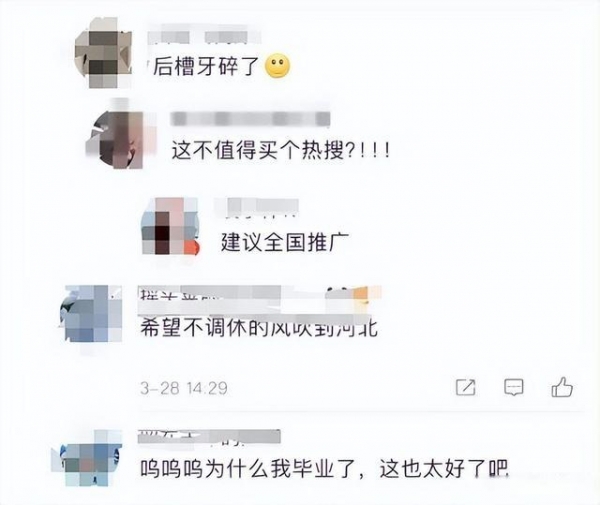
Task: Select the comment 这不值得买个热搜?!!!
Action: tap(281, 150)
